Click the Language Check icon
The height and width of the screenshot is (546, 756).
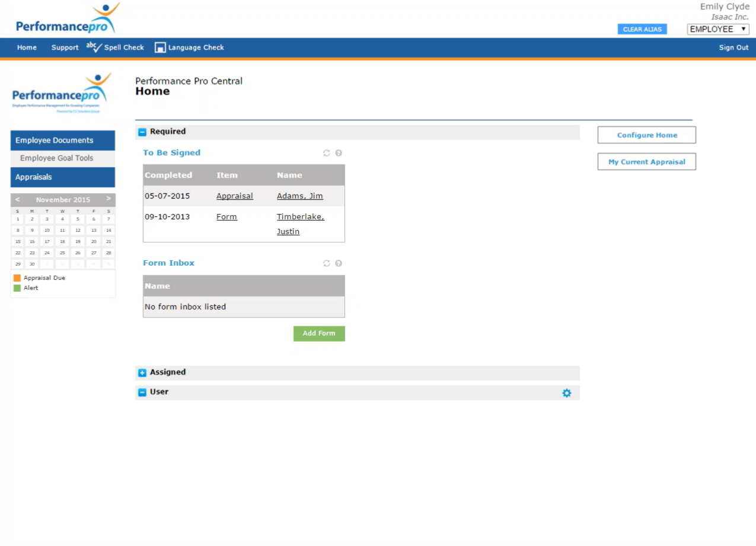pos(160,47)
